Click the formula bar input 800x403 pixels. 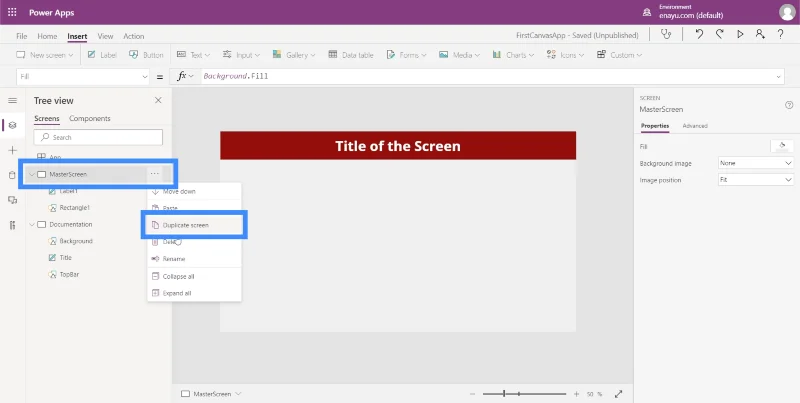tap(488, 77)
